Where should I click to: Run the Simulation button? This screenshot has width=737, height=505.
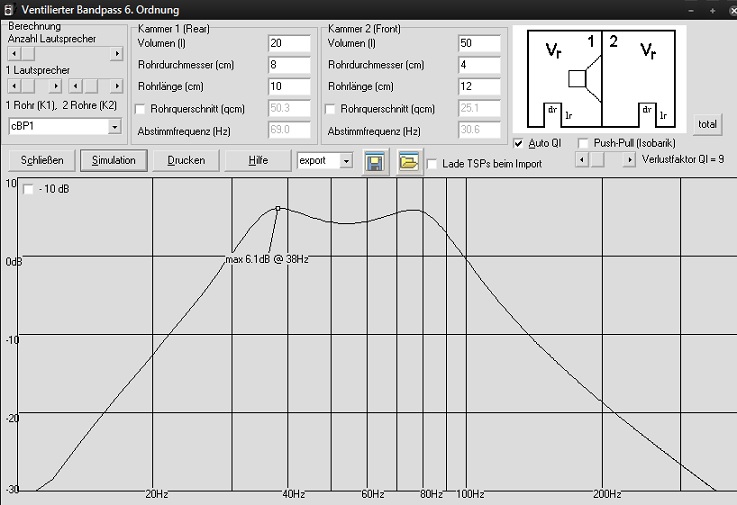(x=114, y=160)
